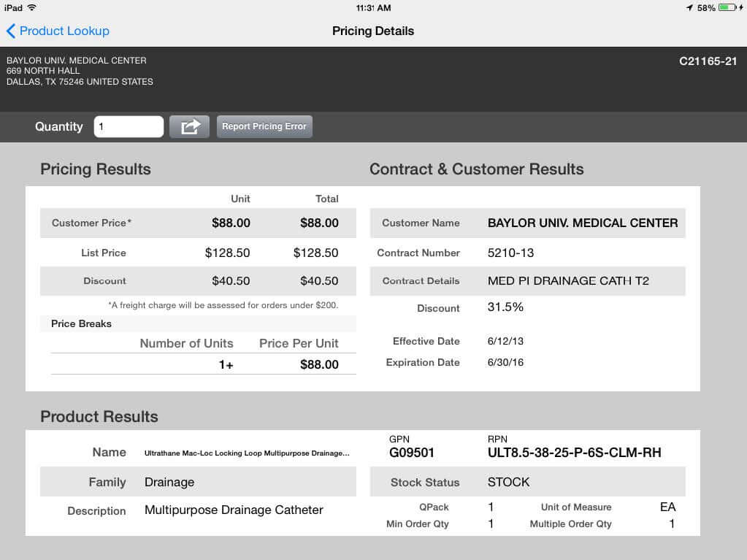Focus the Quantity input field
Viewport: 747px width, 560px height.
129,126
